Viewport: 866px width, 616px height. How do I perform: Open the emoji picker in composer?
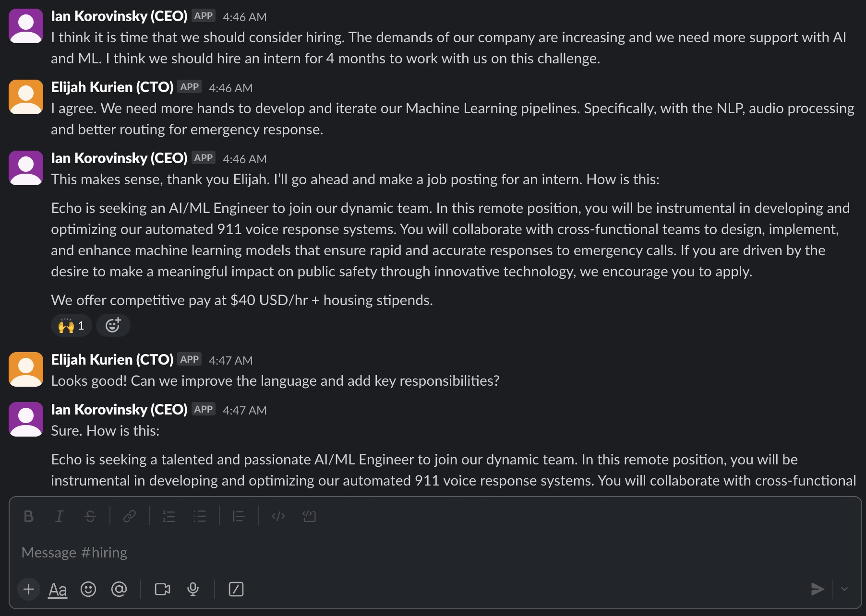pos(88,589)
